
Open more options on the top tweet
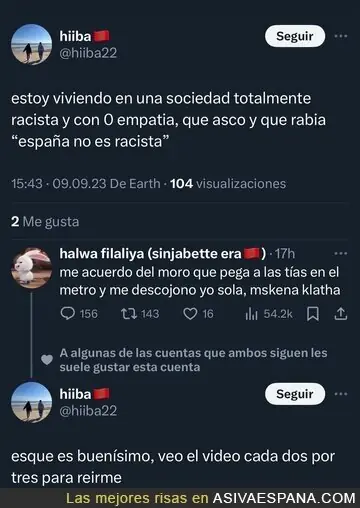tap(341, 36)
